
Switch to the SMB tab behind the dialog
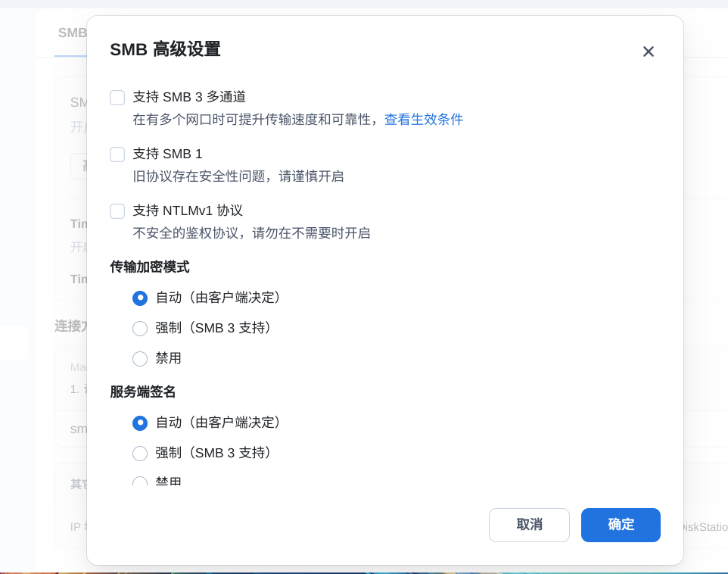(72, 33)
